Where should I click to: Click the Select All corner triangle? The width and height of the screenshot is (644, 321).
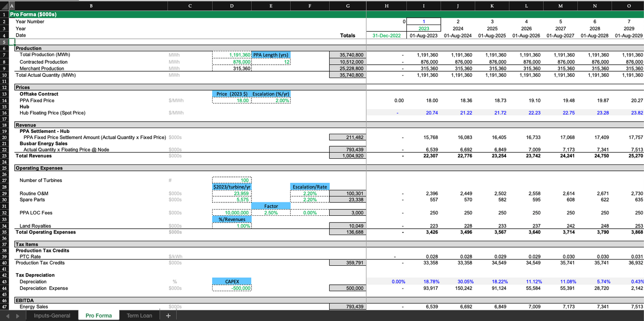point(4,5)
